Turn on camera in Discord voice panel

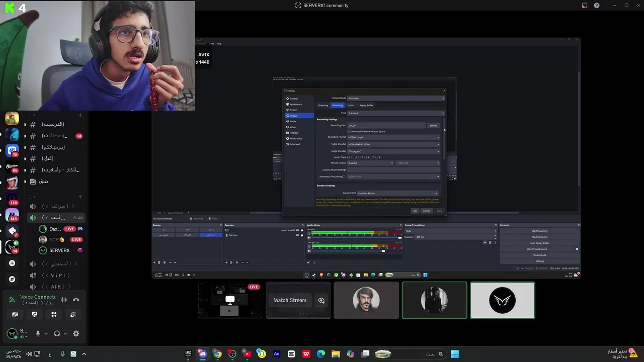tap(15, 314)
